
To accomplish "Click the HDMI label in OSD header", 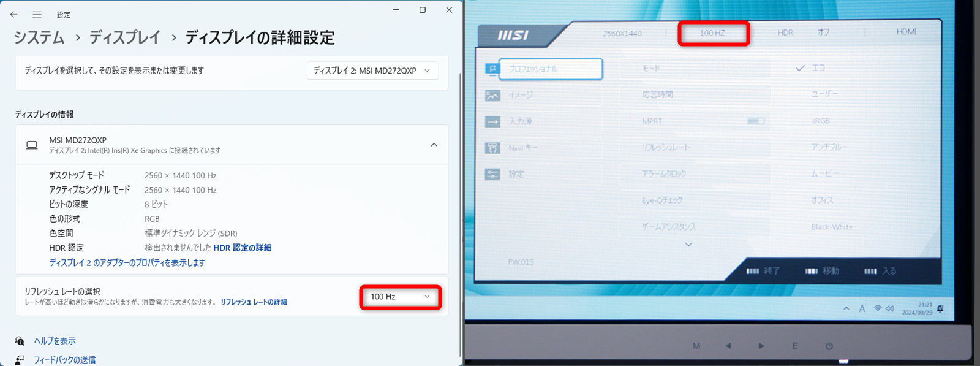I will click(906, 32).
